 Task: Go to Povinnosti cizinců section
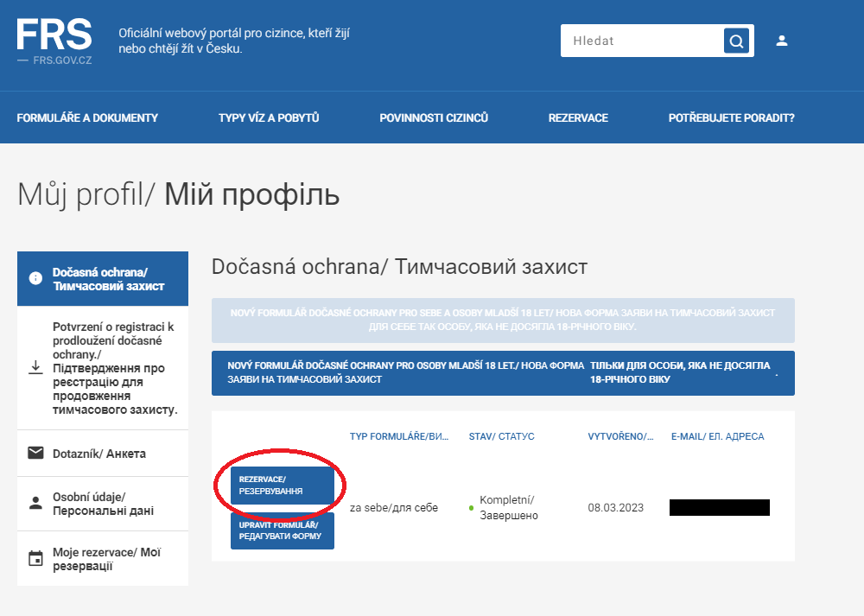point(434,117)
